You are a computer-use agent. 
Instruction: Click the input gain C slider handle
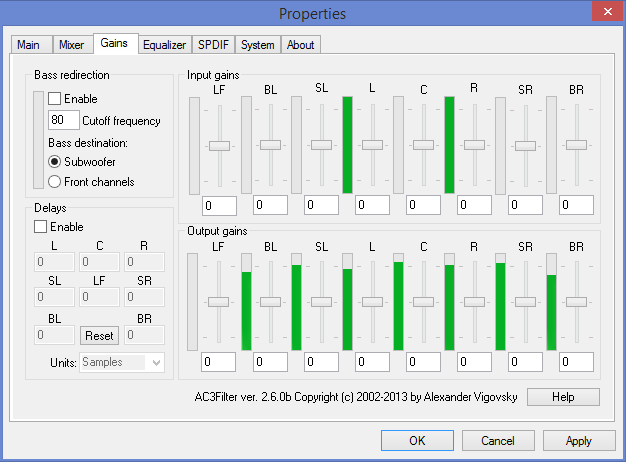click(424, 145)
